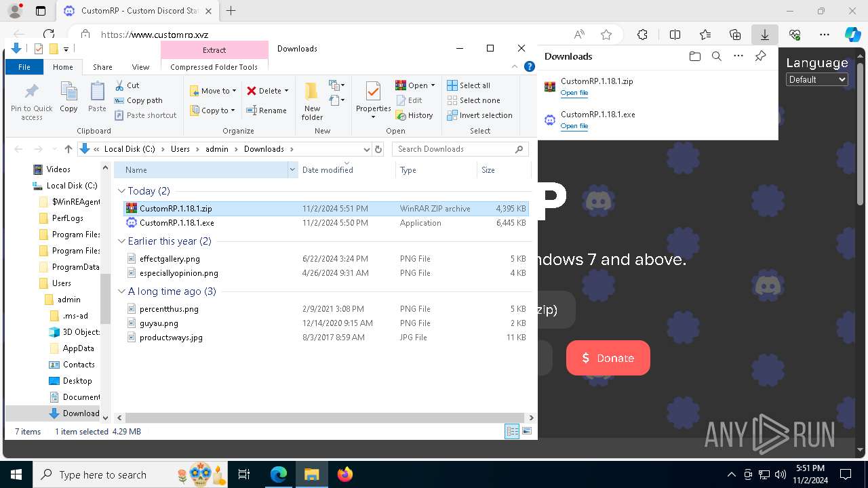Click the red Delete icon
868x488 pixels.
(x=252, y=91)
